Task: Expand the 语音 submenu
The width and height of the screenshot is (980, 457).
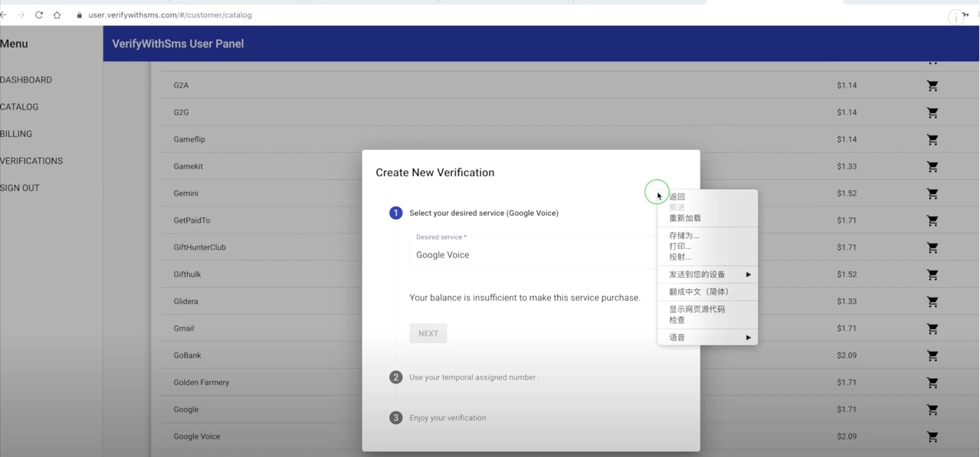Action: (x=707, y=338)
